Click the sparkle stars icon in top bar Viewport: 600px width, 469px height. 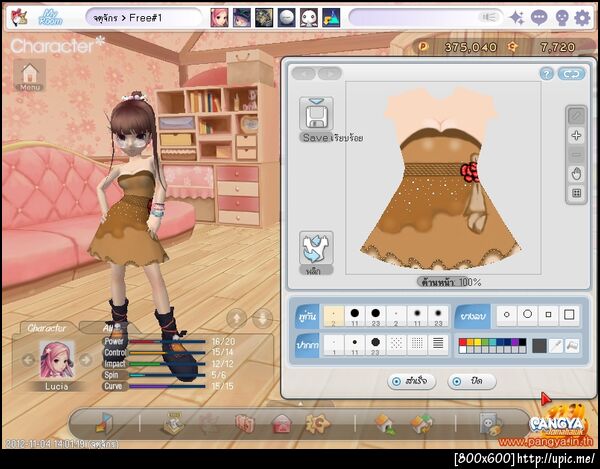(517, 18)
